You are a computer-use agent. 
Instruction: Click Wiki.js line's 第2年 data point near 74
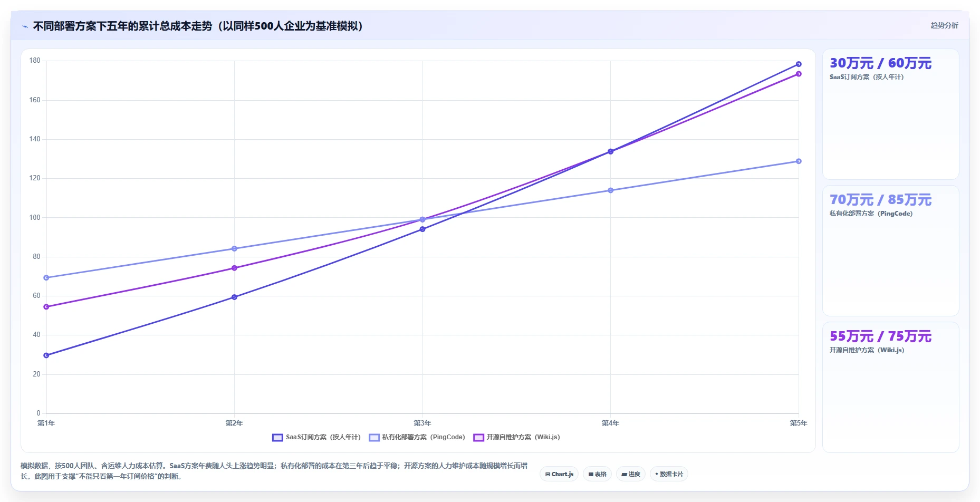(234, 268)
